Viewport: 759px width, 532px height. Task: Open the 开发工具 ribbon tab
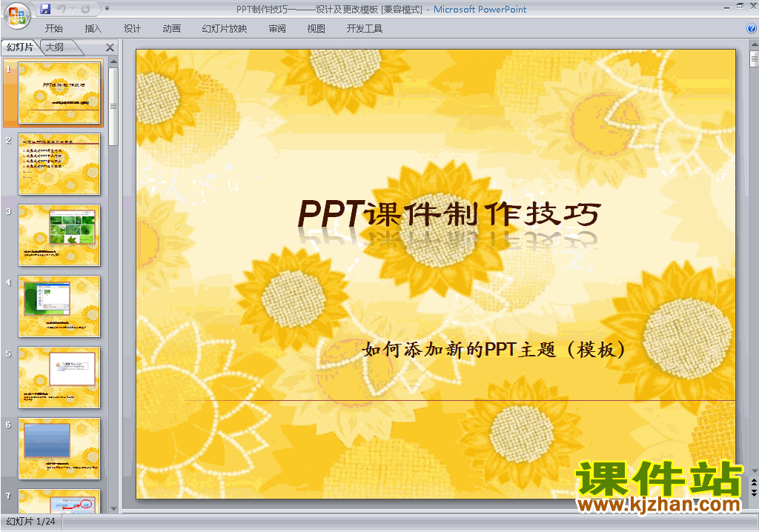(365, 29)
